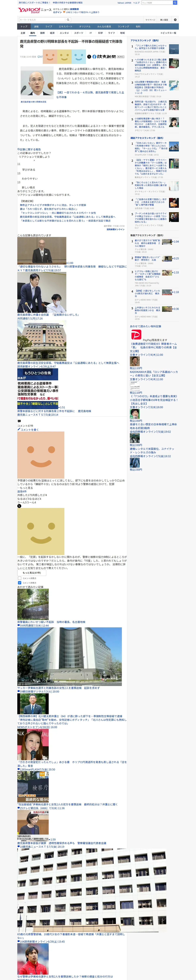Image resolution: width=196 pixels, height=980 pixels.
Task: Open the 速報 navigation tab
Action: (36, 27)
